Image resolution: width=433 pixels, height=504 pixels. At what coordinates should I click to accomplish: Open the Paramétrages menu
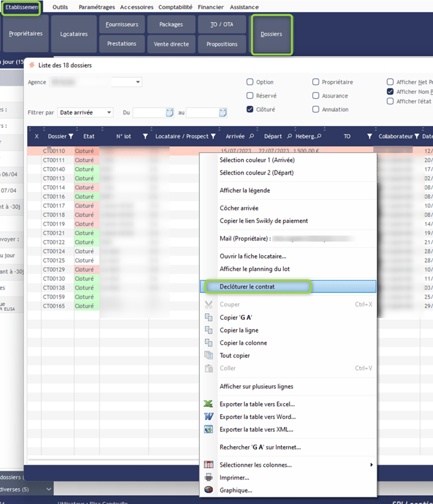(97, 7)
